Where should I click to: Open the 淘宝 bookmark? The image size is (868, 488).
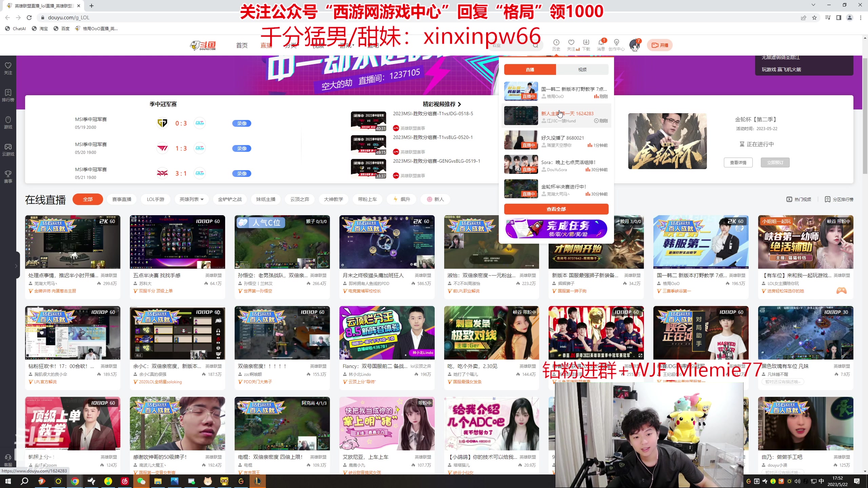tap(40, 29)
